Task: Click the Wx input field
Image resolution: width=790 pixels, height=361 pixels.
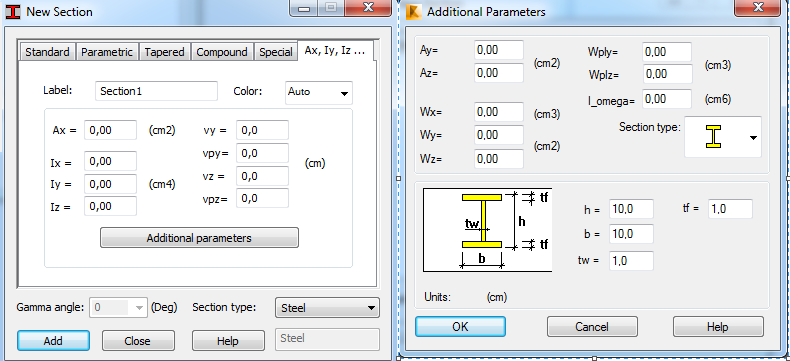Action: coord(499,111)
